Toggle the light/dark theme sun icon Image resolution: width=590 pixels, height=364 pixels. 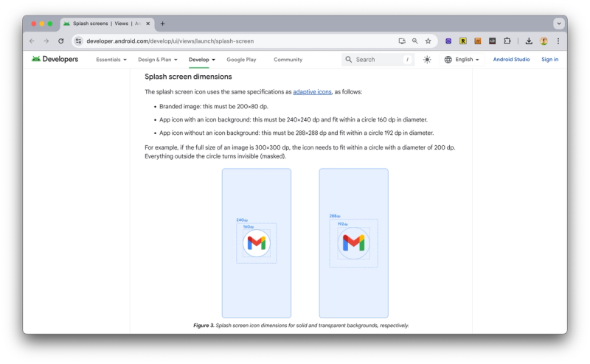[427, 60]
